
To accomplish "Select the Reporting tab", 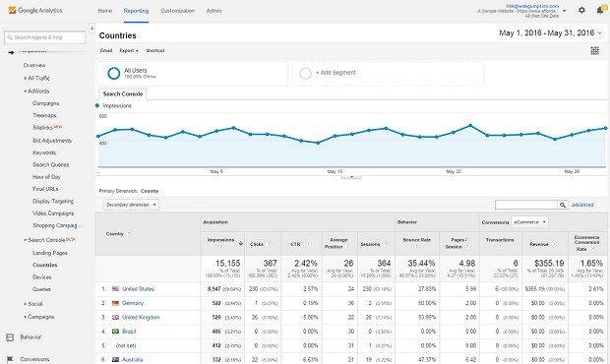I will click(136, 11).
